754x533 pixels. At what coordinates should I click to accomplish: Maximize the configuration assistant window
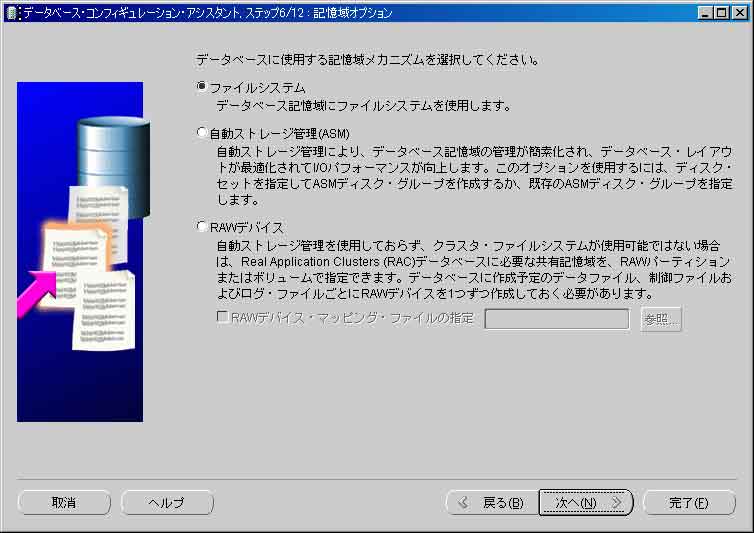(721, 13)
